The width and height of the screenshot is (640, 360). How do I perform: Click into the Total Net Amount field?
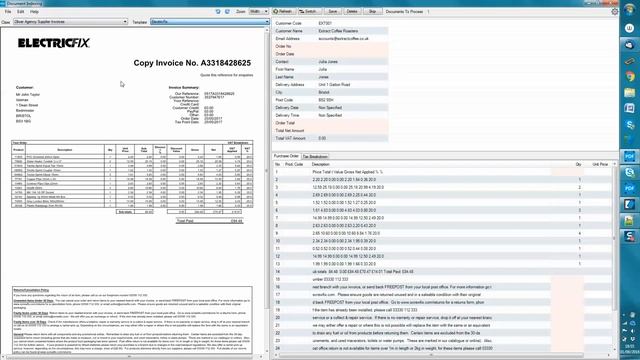[x=353, y=131]
